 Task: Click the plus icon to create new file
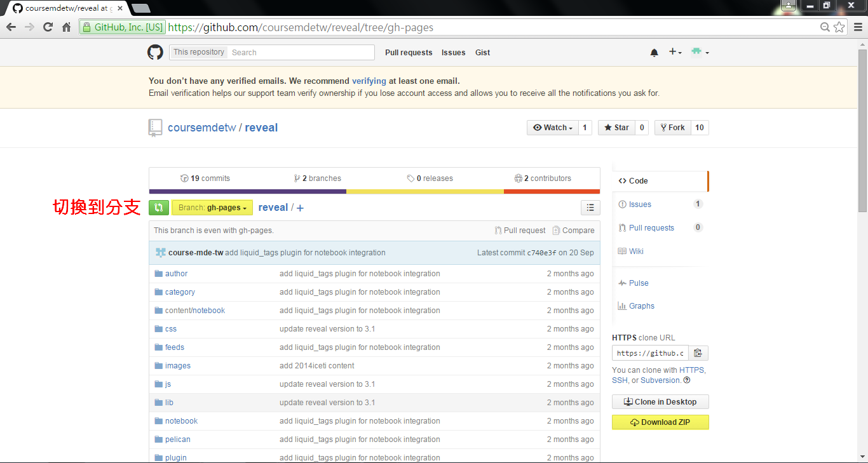point(300,208)
